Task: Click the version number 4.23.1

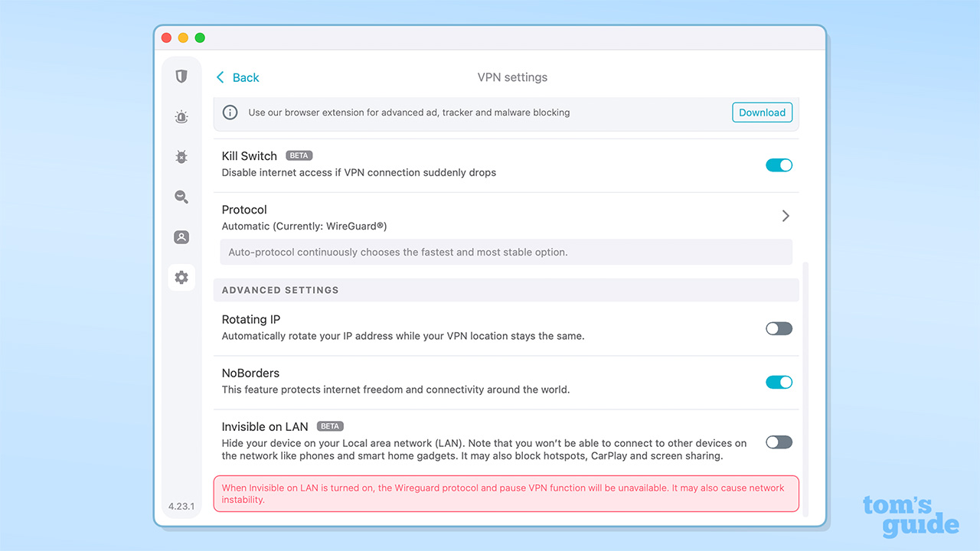Action: pos(181,506)
